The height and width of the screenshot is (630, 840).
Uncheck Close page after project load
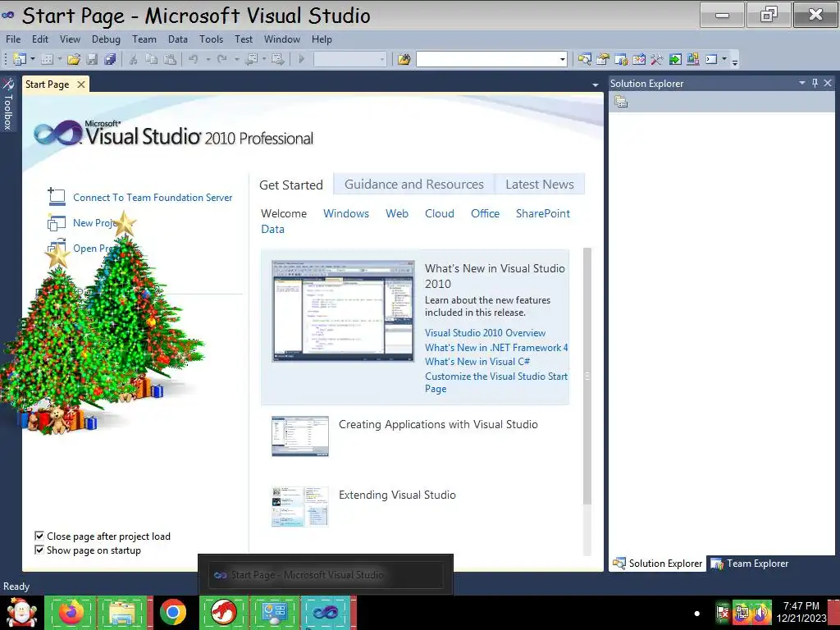pos(39,536)
